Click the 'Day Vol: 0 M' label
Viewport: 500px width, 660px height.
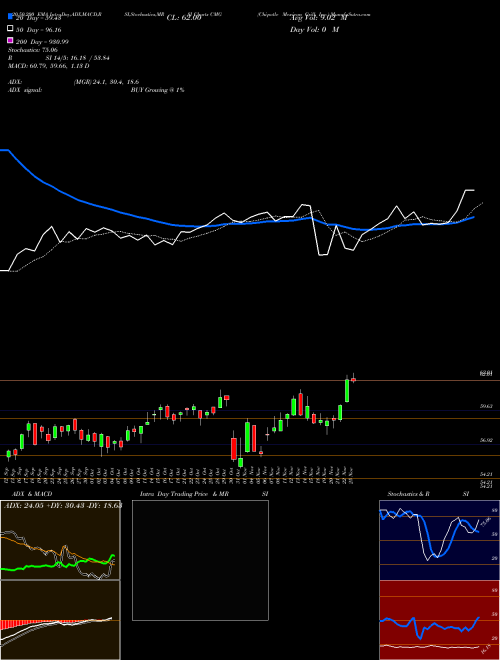[314, 29]
